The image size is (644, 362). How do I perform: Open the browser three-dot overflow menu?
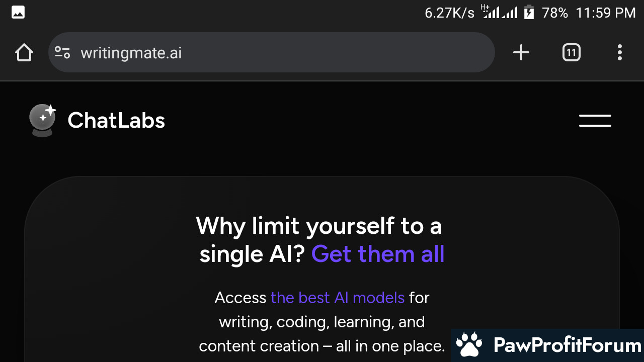click(620, 52)
